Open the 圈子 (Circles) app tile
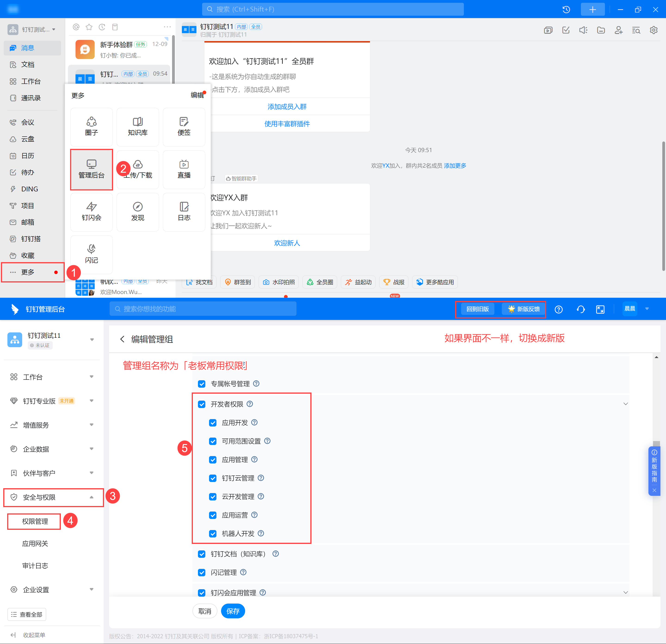The height and width of the screenshot is (644, 666). 91,127
